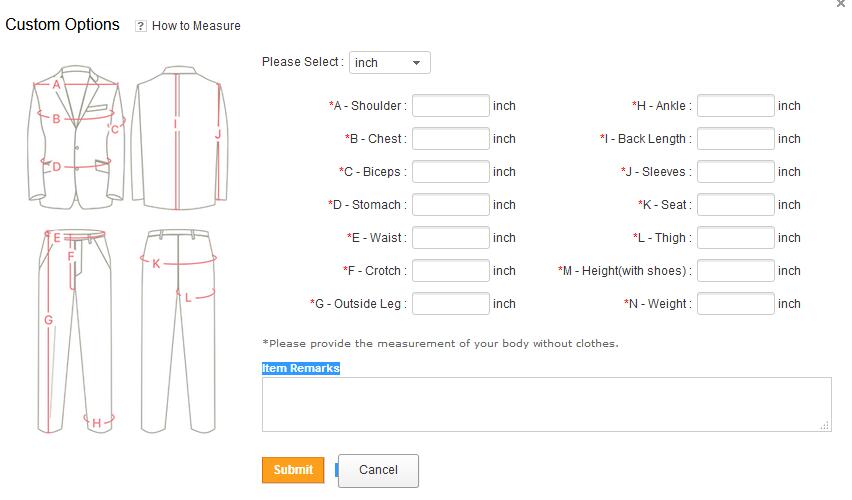Click the J - Sleeves input box

(736, 172)
